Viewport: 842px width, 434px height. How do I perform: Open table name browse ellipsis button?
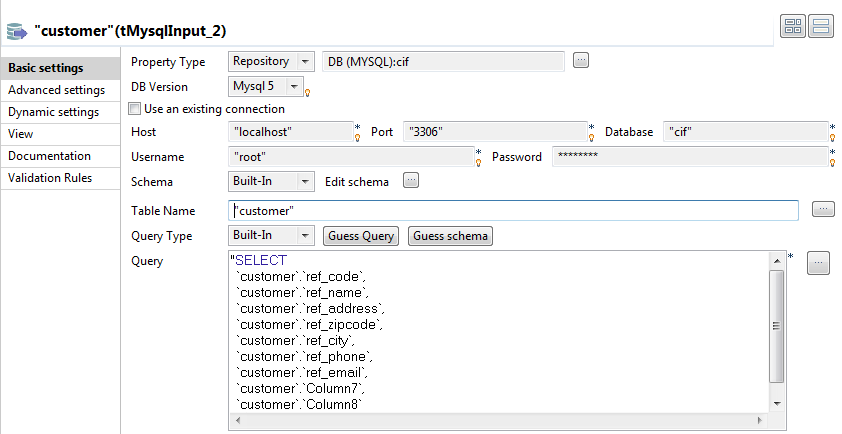[x=822, y=209]
